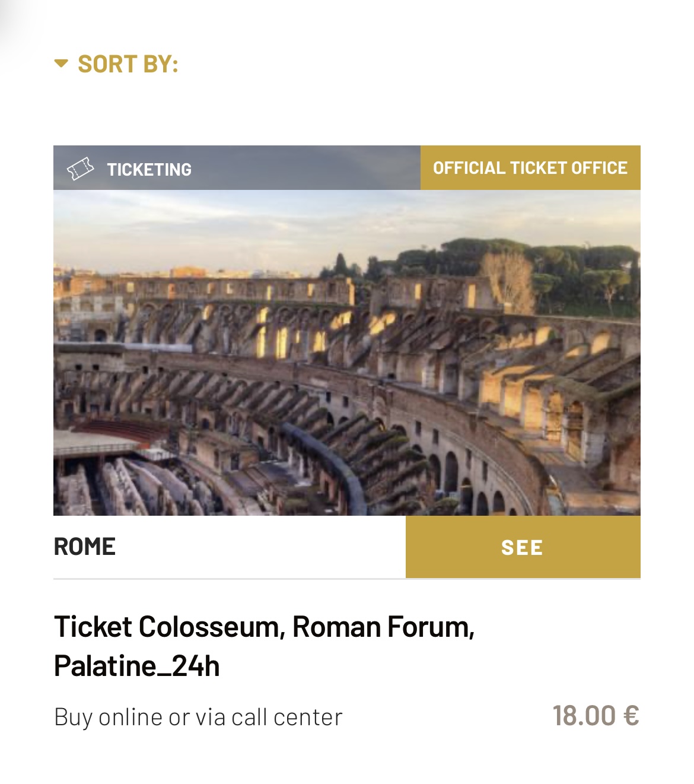694x784 pixels.
Task: Click the word Colosseum in the title
Action: [x=211, y=627]
